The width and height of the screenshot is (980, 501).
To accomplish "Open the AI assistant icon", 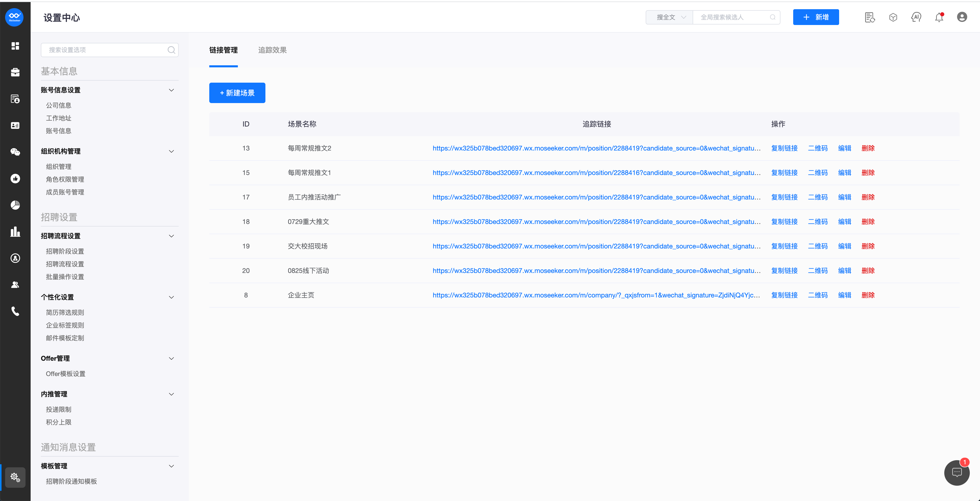I will tap(916, 17).
